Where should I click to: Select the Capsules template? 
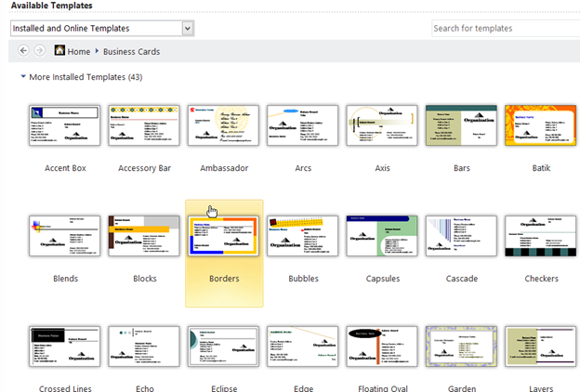pyautogui.click(x=382, y=235)
